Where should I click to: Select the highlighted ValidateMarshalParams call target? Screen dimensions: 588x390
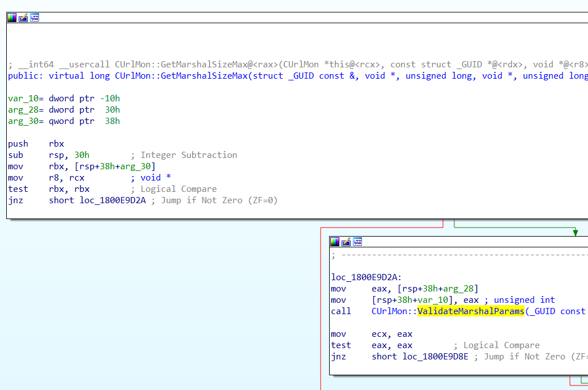(x=471, y=311)
